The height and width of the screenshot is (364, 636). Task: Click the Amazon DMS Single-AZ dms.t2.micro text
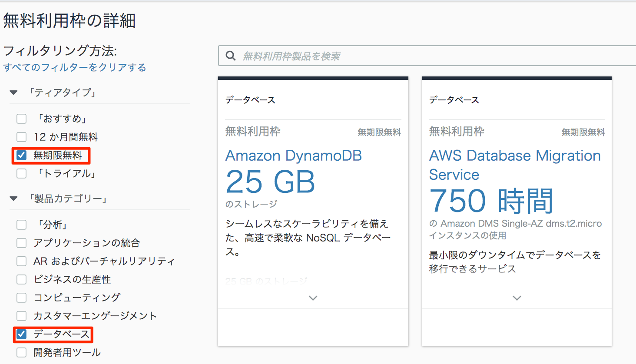point(515,229)
